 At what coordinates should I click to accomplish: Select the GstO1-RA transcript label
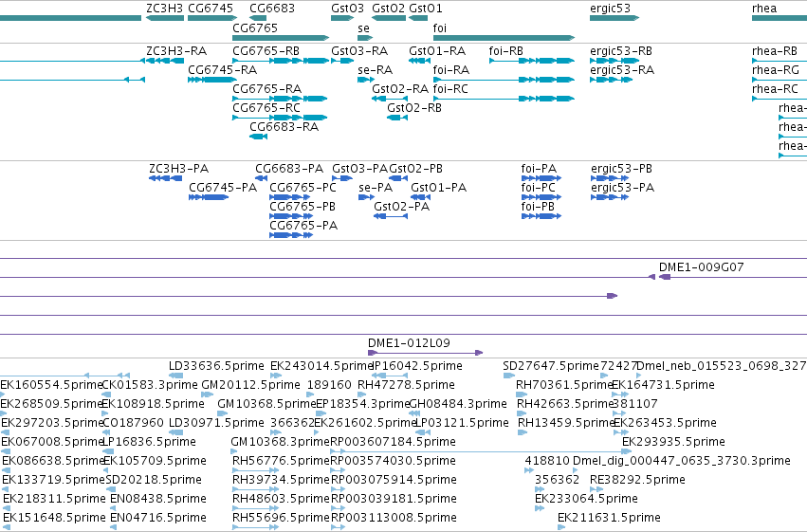tap(437, 51)
